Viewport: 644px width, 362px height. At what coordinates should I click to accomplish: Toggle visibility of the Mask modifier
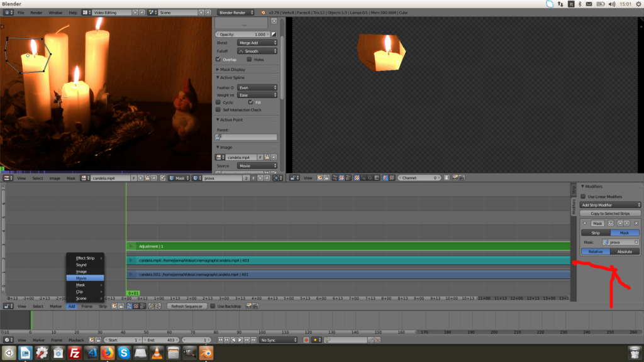pyautogui.click(x=611, y=223)
